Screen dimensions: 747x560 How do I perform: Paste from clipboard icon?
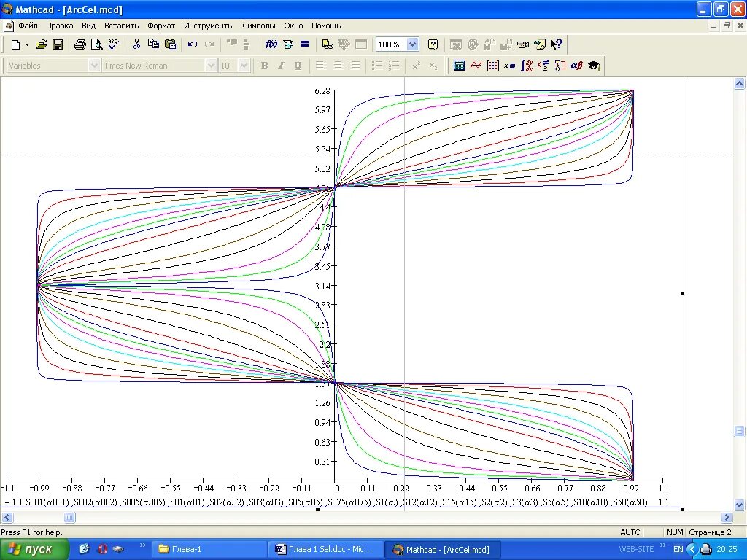[x=170, y=44]
